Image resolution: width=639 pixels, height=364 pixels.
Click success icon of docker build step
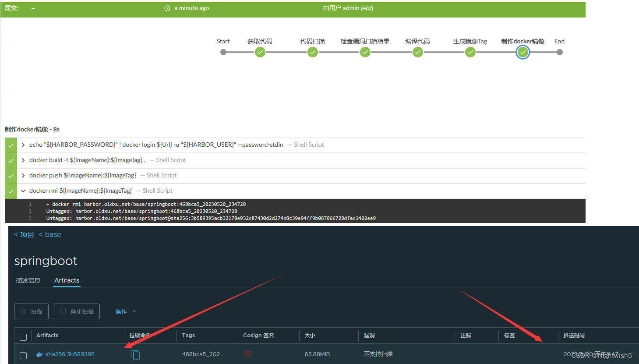(11, 160)
